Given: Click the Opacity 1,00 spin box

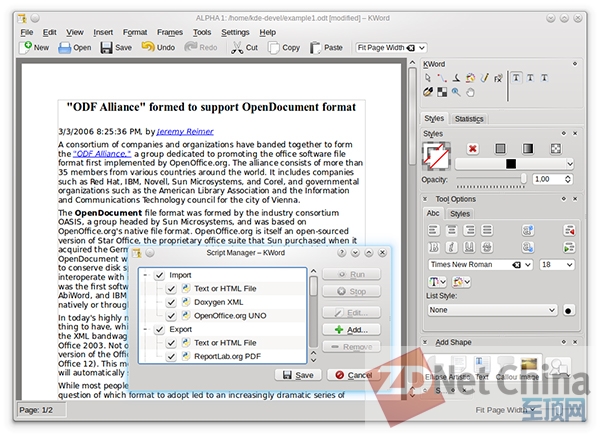Looking at the screenshot, I should coord(553,179).
